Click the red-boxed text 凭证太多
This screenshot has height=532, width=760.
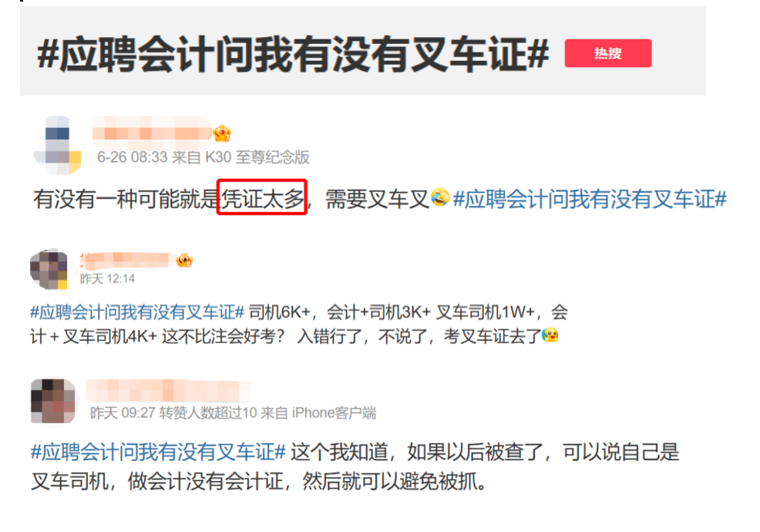pos(262,197)
